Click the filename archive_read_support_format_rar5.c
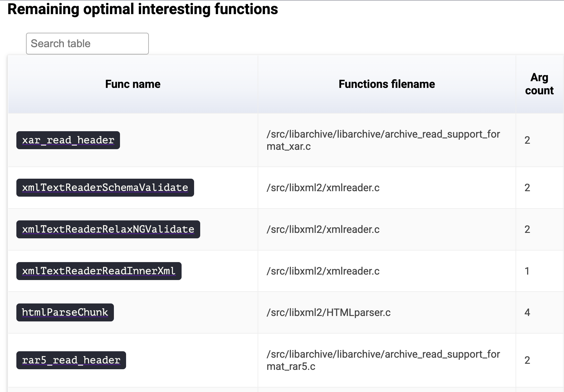Screen dimensions: 564x392 (x=384, y=360)
